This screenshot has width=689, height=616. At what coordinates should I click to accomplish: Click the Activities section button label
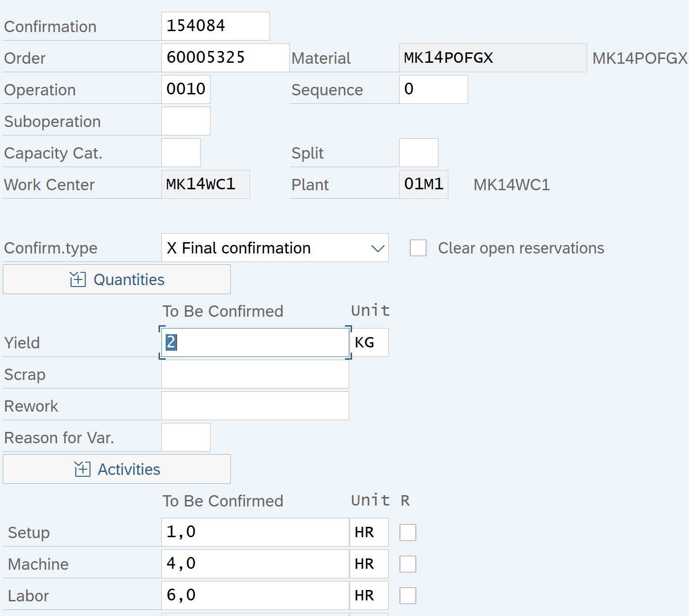(129, 469)
